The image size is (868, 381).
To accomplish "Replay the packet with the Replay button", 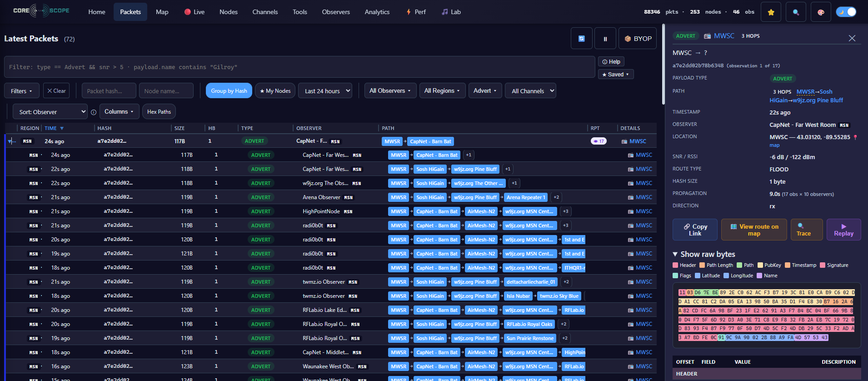I will click(x=843, y=230).
